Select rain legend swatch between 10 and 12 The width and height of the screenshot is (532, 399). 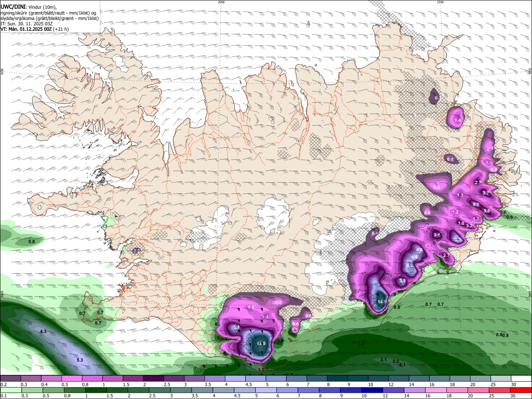click(372, 390)
